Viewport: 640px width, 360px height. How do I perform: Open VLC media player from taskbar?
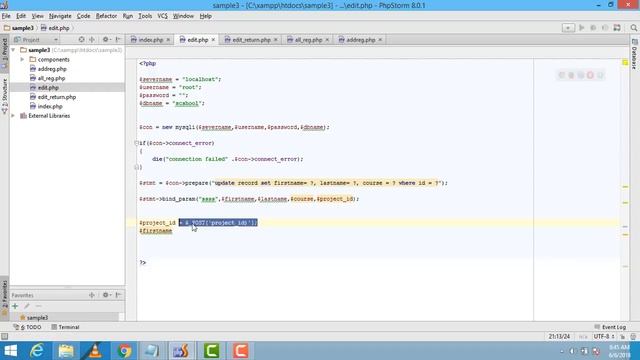pyautogui.click(x=95, y=351)
